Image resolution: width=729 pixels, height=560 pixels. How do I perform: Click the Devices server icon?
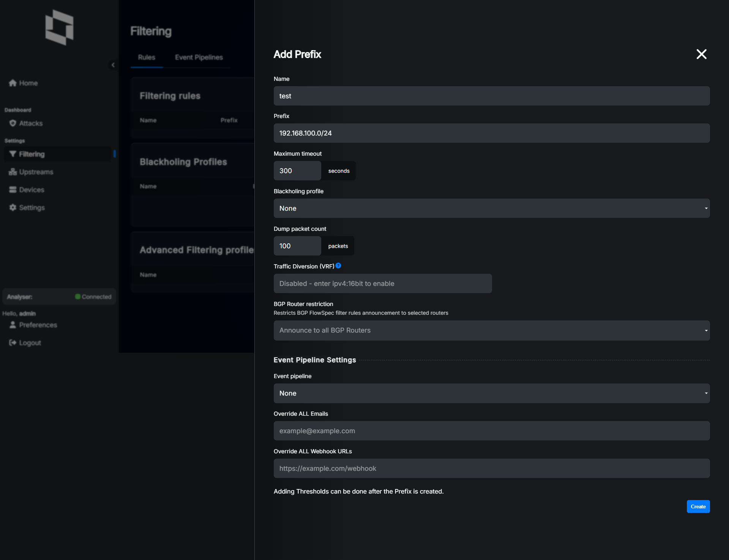pos(13,190)
